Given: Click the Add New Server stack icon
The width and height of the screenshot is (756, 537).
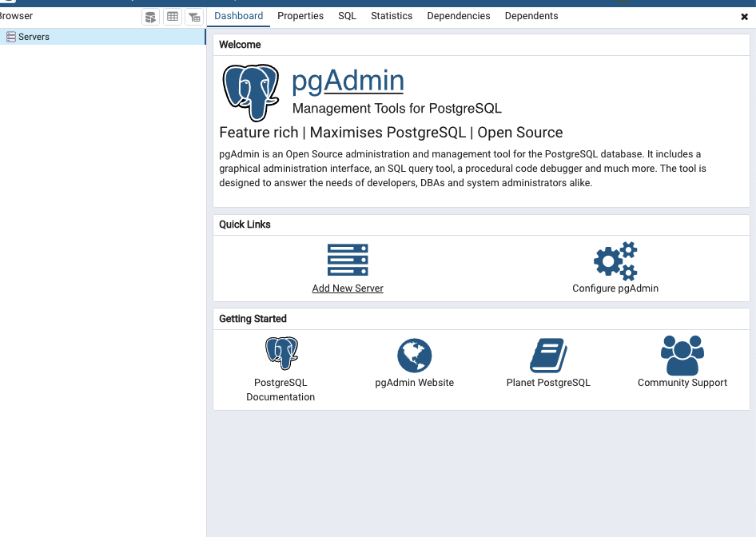Looking at the screenshot, I should (348, 260).
